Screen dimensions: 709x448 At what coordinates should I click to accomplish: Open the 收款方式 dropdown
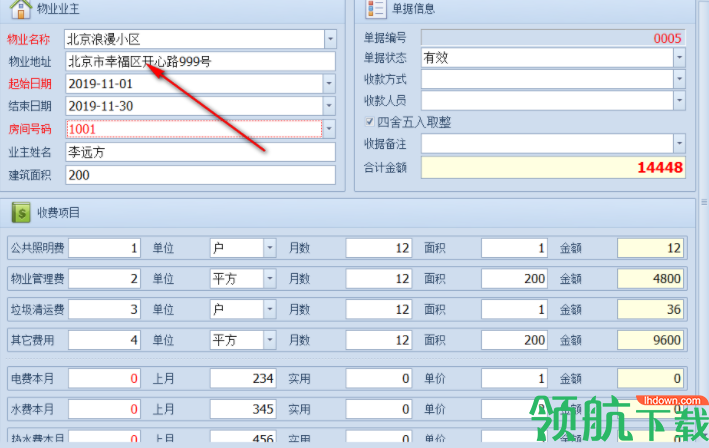tap(679, 79)
